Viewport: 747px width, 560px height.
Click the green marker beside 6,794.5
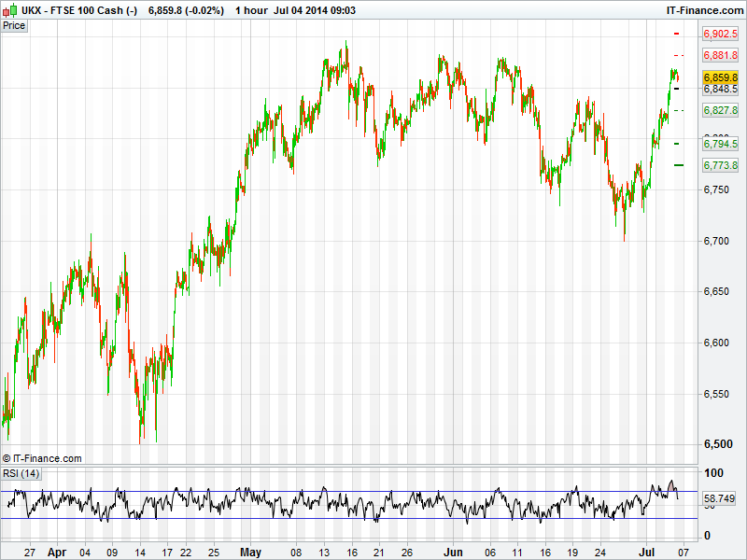point(677,144)
